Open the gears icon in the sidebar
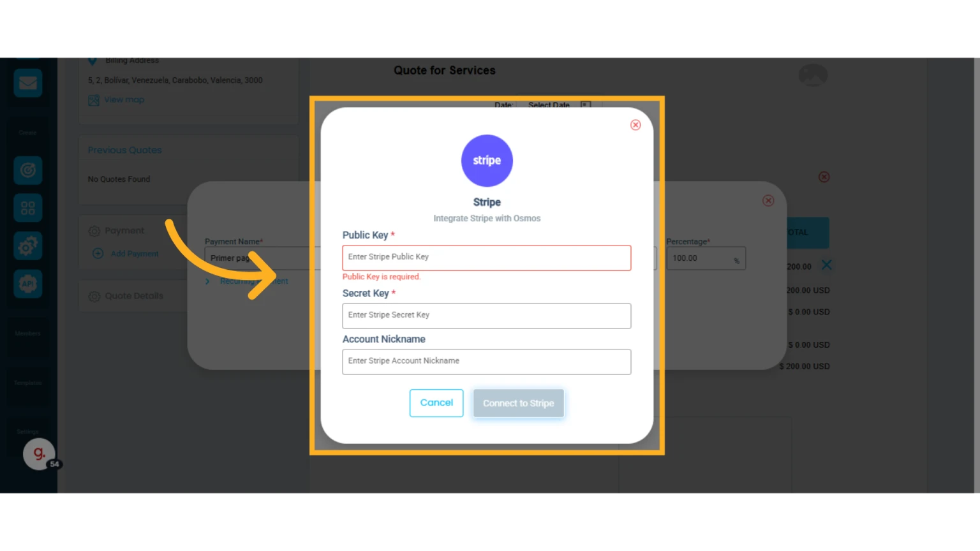 pos(28,246)
